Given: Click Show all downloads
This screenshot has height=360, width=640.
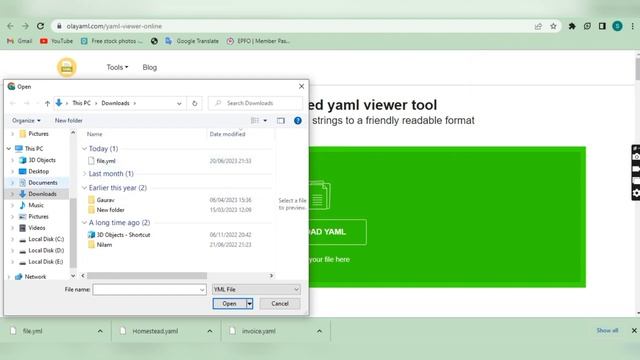Looking at the screenshot, I should pos(607,331).
